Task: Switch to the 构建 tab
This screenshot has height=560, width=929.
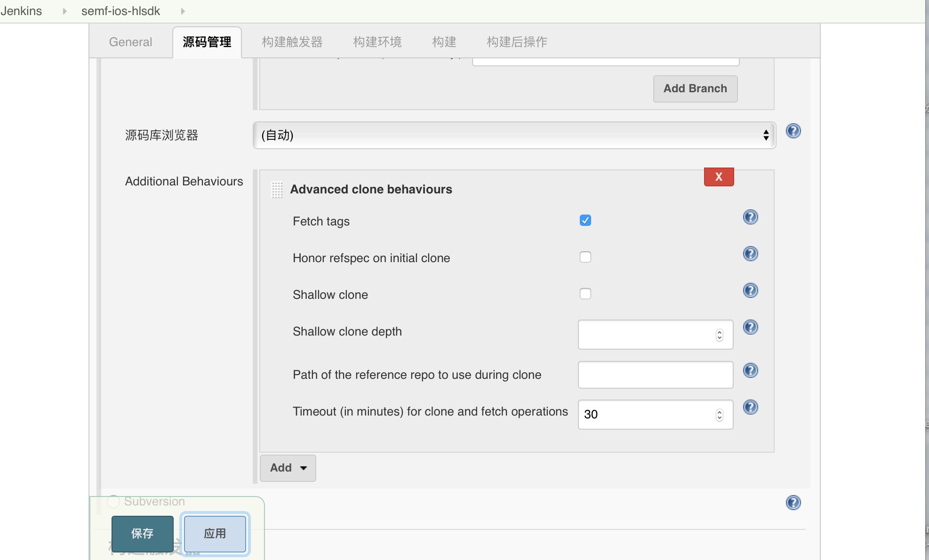Action: (x=444, y=42)
